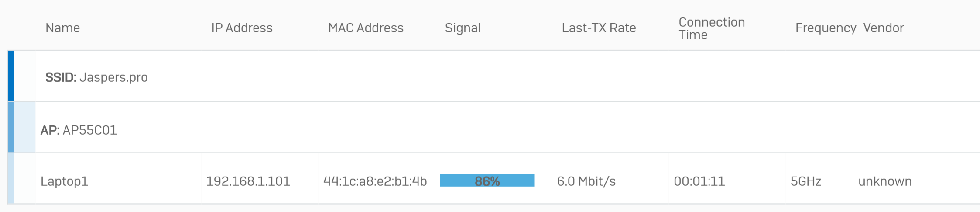Click the 5GHz frequency value

pos(805,181)
